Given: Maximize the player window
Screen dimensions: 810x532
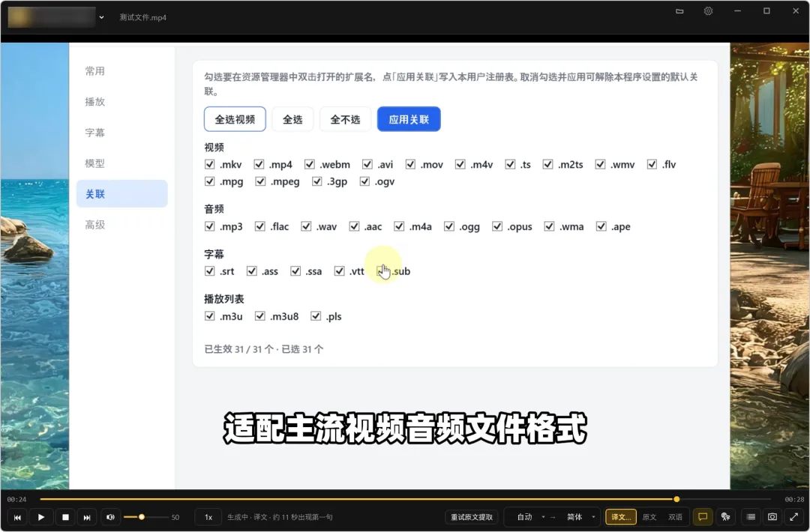Looking at the screenshot, I should (x=766, y=11).
